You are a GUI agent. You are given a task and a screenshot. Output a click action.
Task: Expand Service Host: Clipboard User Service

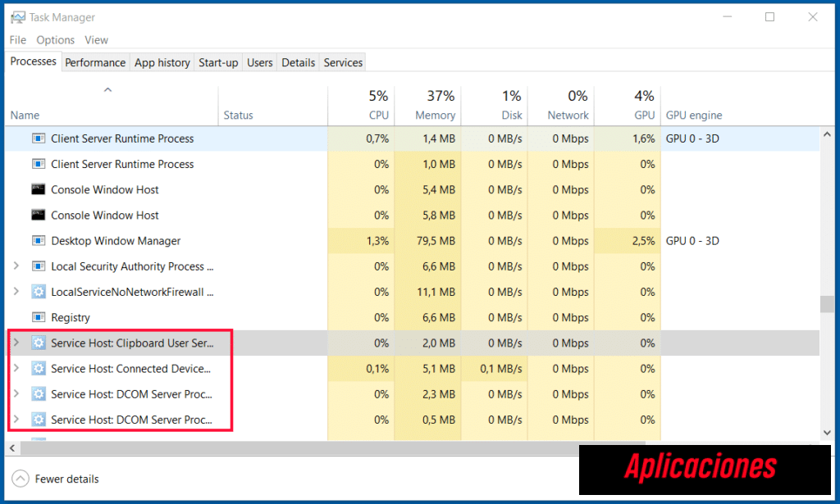pyautogui.click(x=16, y=343)
